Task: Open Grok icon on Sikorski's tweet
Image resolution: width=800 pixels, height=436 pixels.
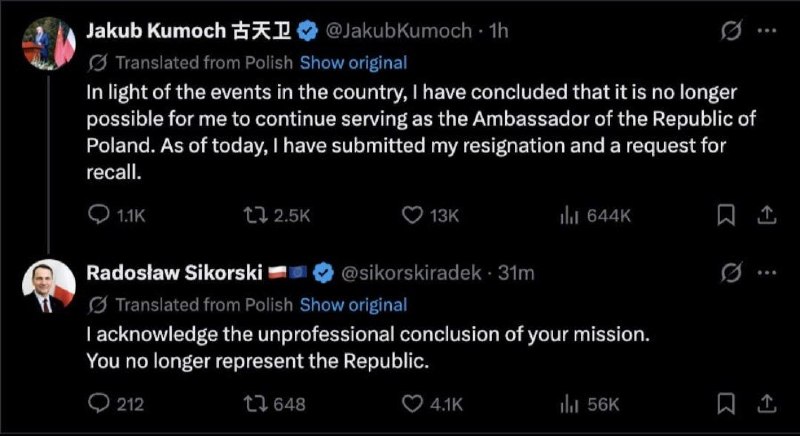Action: pos(731,273)
